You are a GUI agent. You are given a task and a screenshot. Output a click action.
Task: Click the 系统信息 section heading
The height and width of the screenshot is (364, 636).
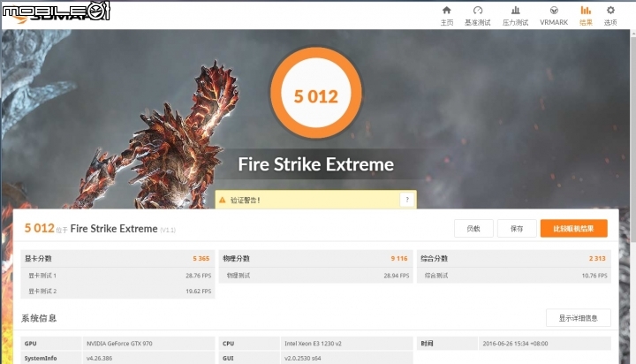point(39,318)
